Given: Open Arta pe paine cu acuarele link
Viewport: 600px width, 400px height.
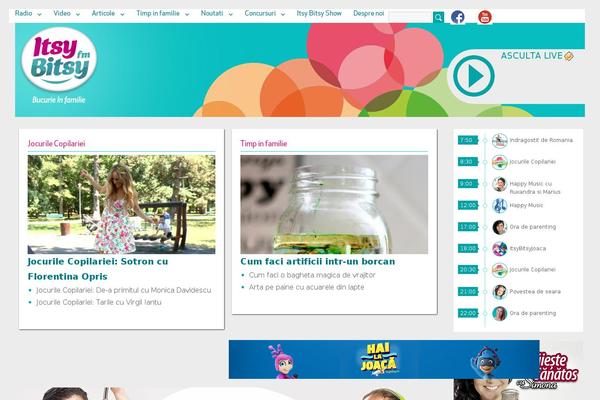Looking at the screenshot, I should (x=307, y=287).
